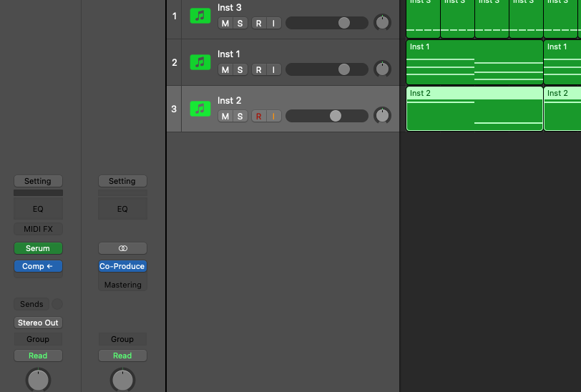The width and height of the screenshot is (581, 392).
Task: Click the Inst 2 track instrument icon
Action: 200,109
